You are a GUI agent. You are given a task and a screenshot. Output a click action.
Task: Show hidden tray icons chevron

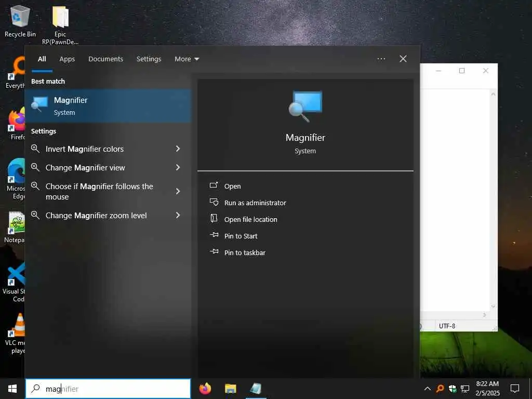(x=428, y=389)
